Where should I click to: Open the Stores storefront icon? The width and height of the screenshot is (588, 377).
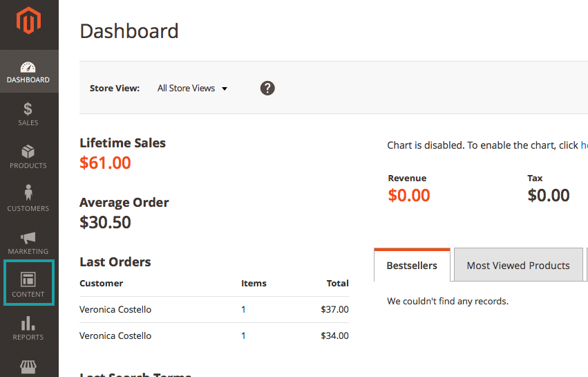28,366
